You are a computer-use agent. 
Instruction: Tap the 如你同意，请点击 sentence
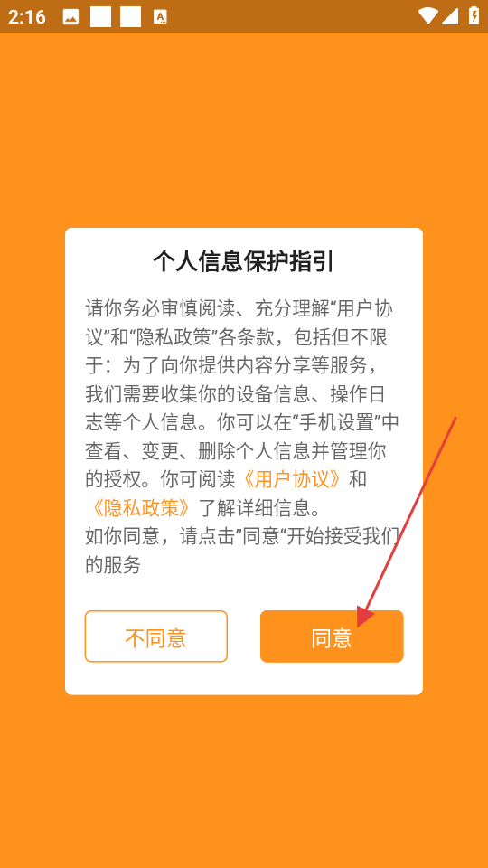point(160,536)
